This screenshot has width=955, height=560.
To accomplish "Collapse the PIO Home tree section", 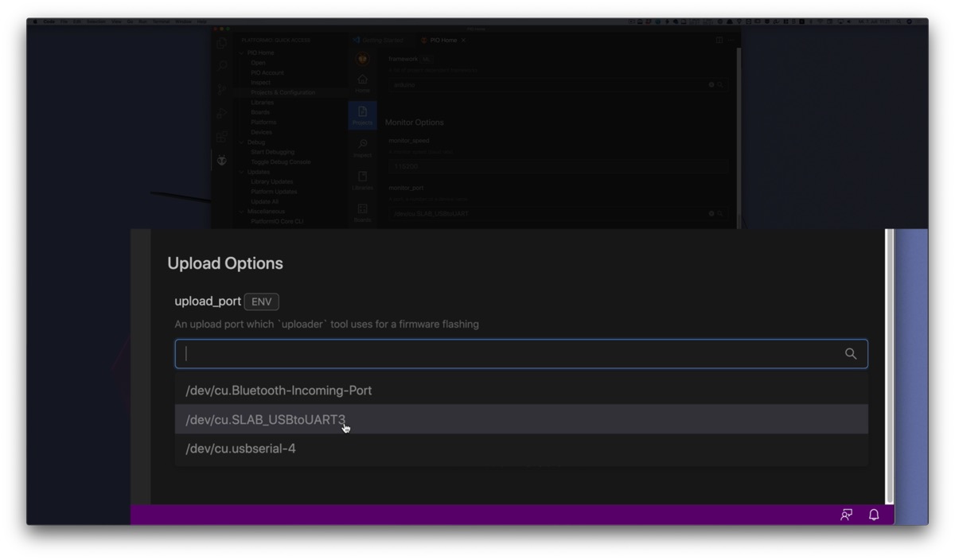I will tap(242, 52).
